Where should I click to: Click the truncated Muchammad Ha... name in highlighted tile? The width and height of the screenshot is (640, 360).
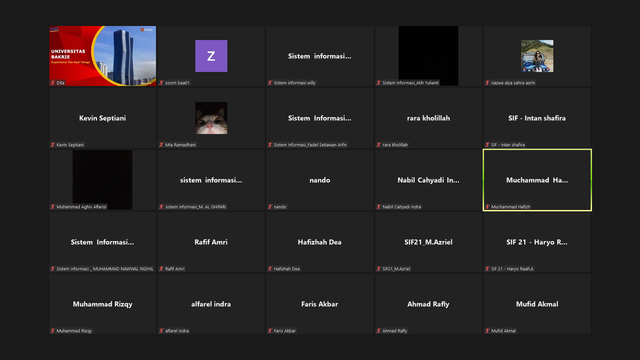pyautogui.click(x=537, y=180)
